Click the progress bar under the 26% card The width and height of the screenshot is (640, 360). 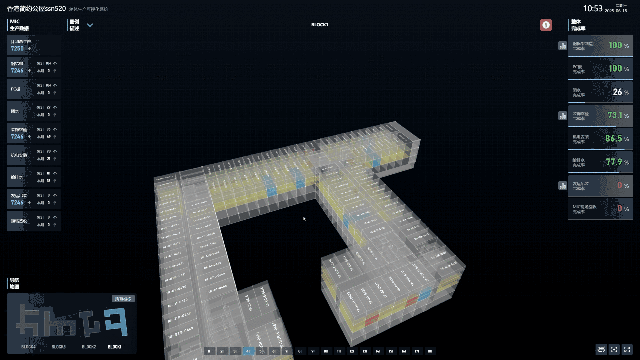click(600, 102)
